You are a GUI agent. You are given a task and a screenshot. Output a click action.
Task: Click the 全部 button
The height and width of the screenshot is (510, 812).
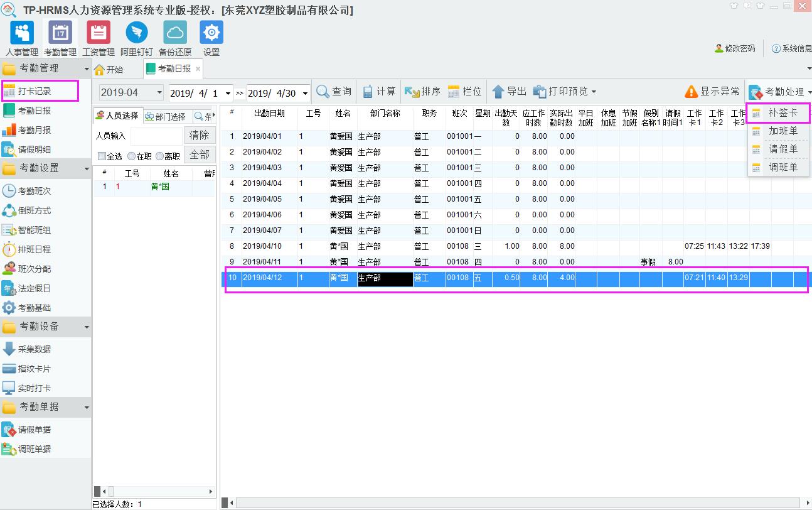pyautogui.click(x=199, y=155)
